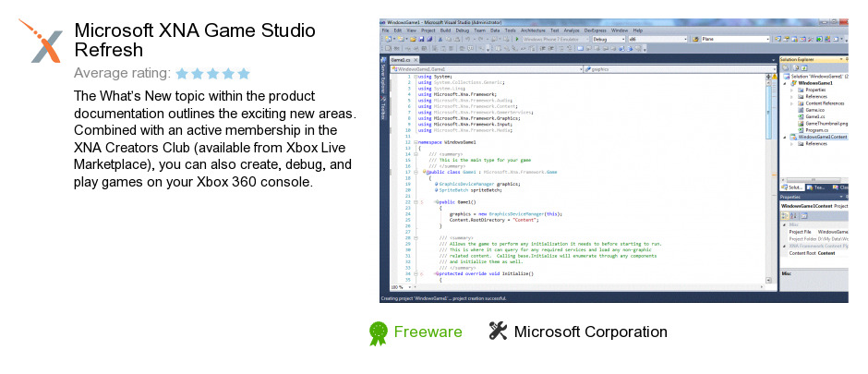Collapse the Initialize method block
This screenshot has width=868, height=374.
[x=416, y=273]
